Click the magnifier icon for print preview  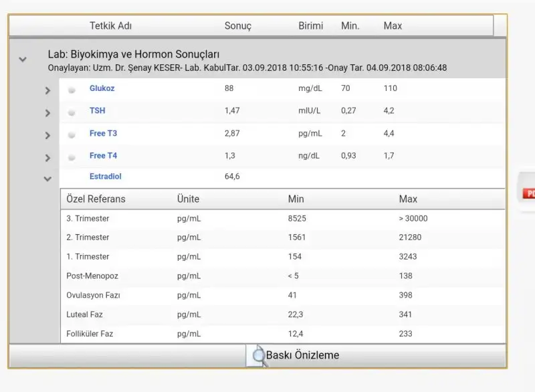(x=255, y=356)
